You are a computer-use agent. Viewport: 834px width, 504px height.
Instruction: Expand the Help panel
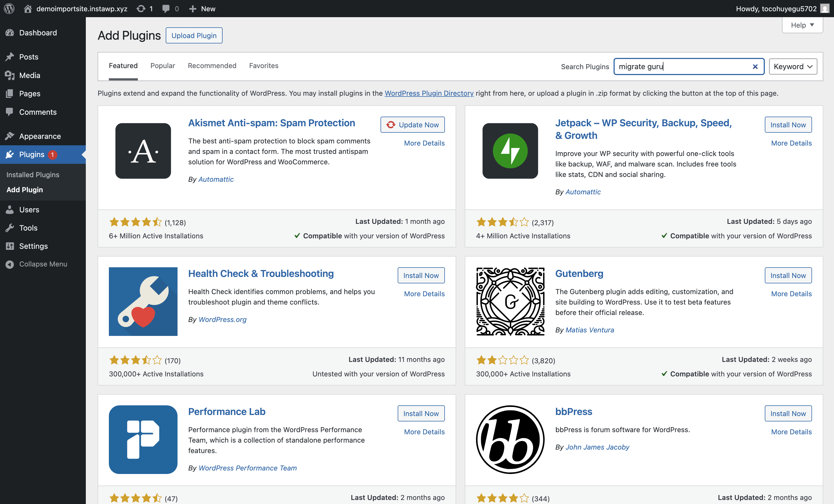coord(802,25)
